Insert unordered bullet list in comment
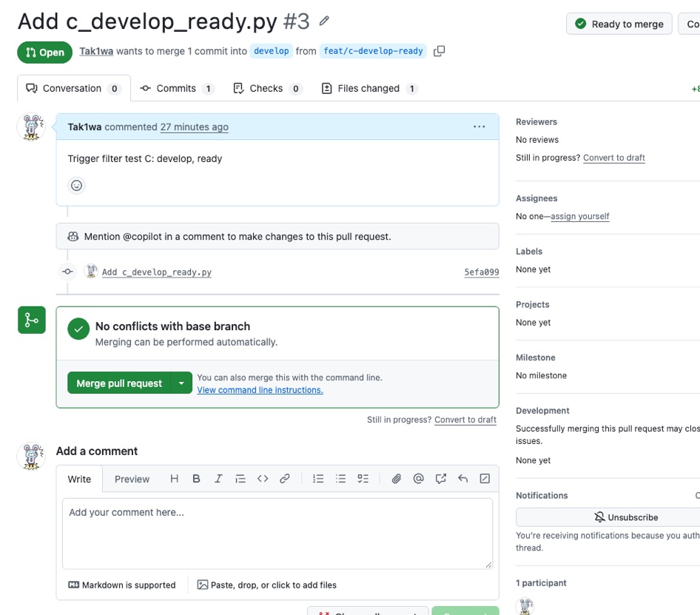 click(x=340, y=479)
